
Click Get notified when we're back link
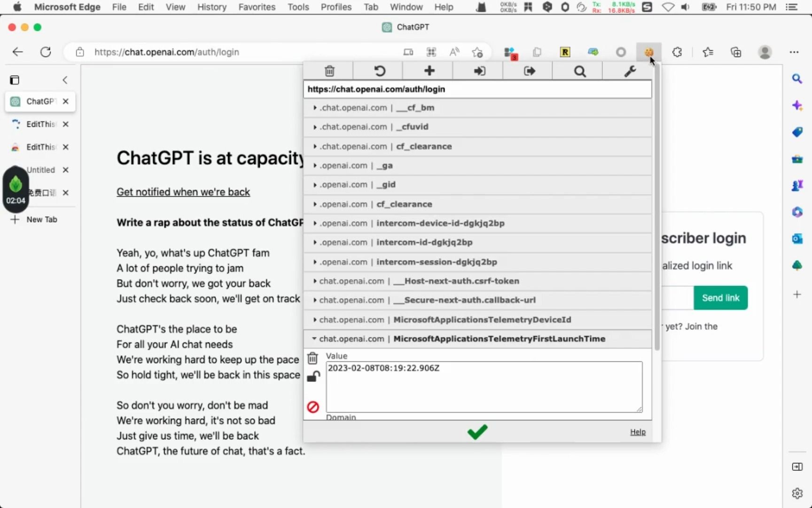pos(183,192)
